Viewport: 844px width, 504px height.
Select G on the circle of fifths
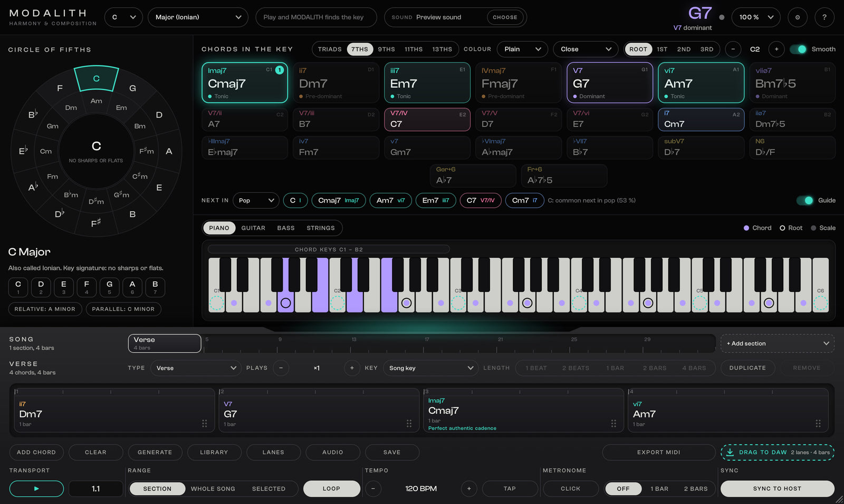pos(132,88)
